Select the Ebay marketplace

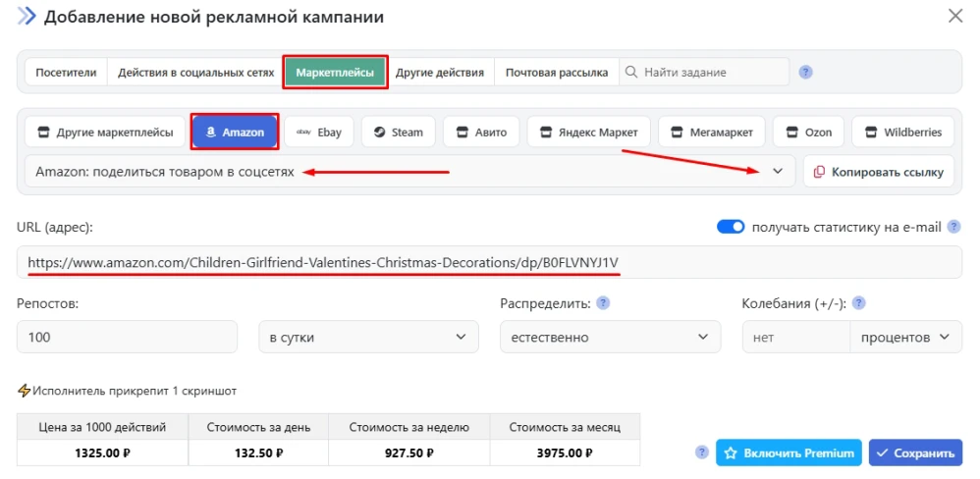[319, 133]
